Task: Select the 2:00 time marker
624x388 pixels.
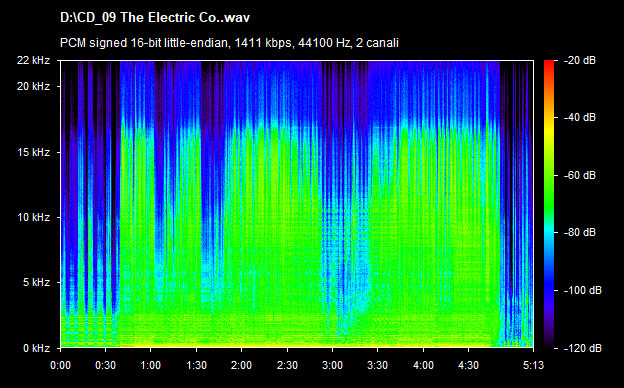Action: tap(241, 365)
